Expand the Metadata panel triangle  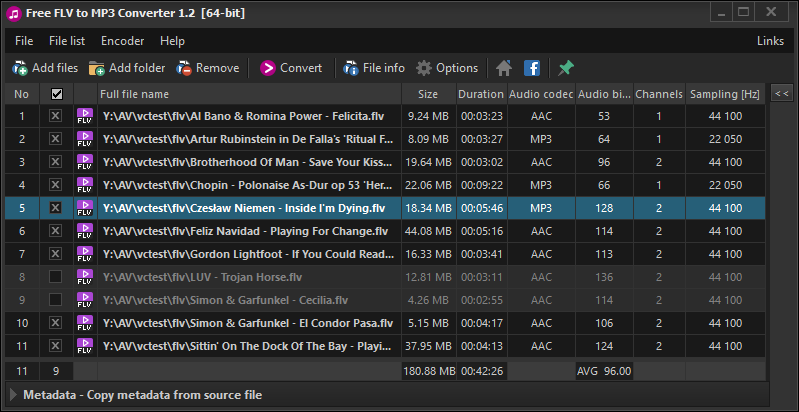click(13, 395)
